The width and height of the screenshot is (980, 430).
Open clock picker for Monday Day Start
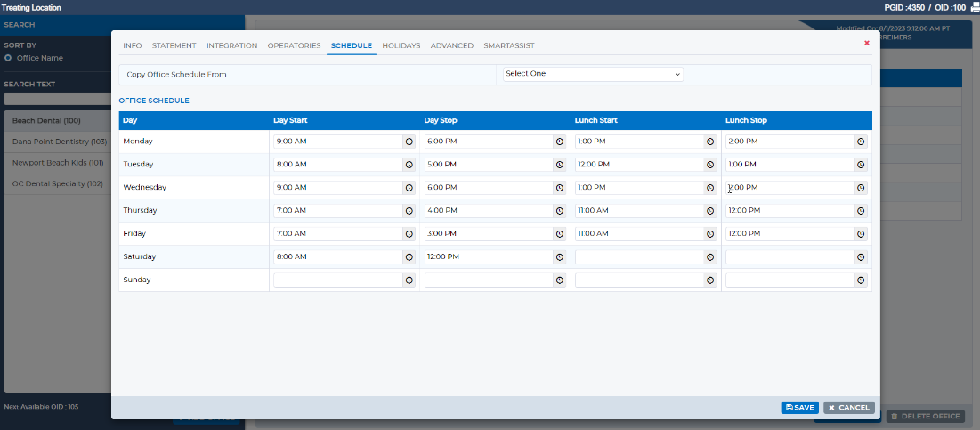click(409, 142)
